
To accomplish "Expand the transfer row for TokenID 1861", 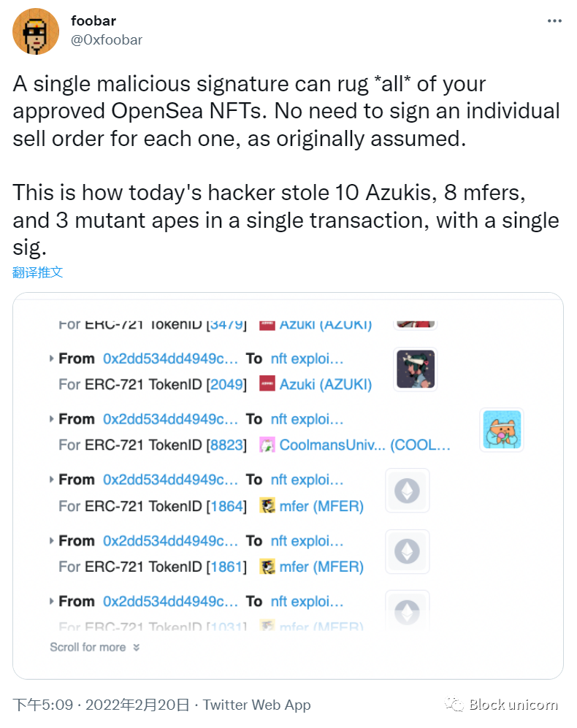I will click(52, 540).
